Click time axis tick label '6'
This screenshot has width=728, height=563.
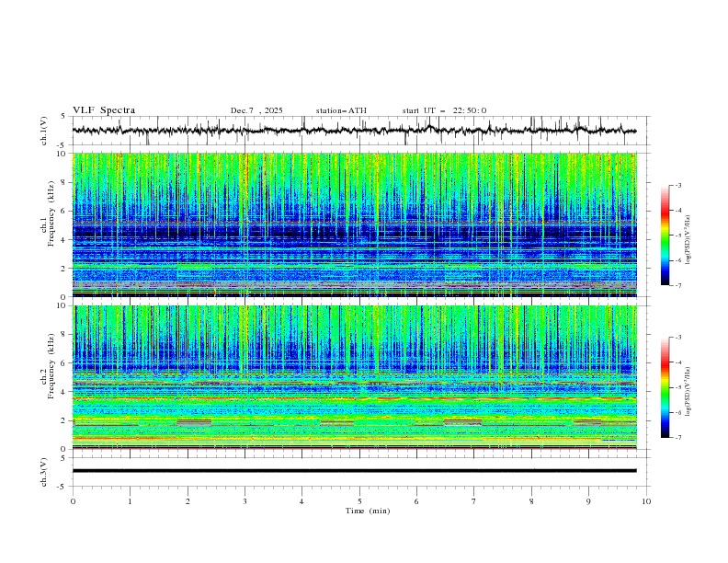pyautogui.click(x=416, y=501)
